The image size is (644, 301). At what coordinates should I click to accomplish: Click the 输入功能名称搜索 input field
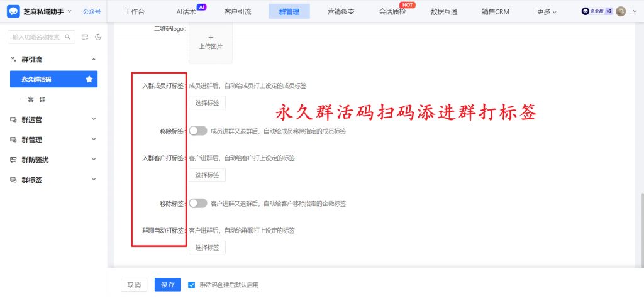[36, 37]
